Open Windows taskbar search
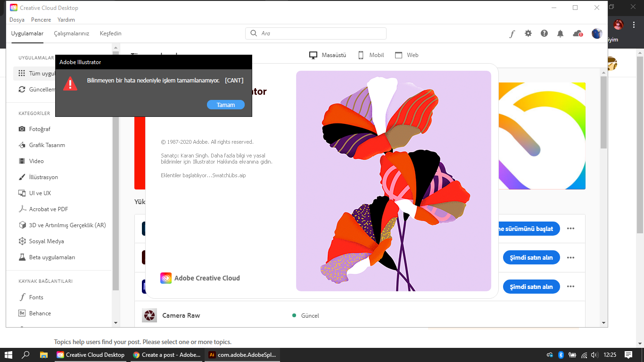644x362 pixels. pos(26,355)
